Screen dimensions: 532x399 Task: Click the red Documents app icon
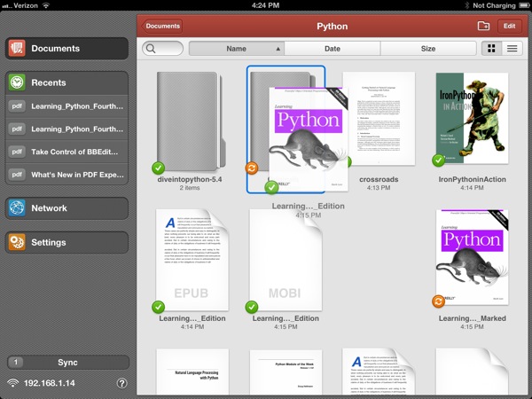(17, 48)
